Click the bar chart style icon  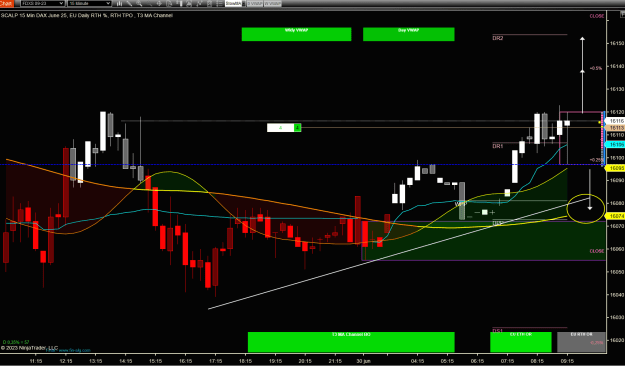click(120, 3)
